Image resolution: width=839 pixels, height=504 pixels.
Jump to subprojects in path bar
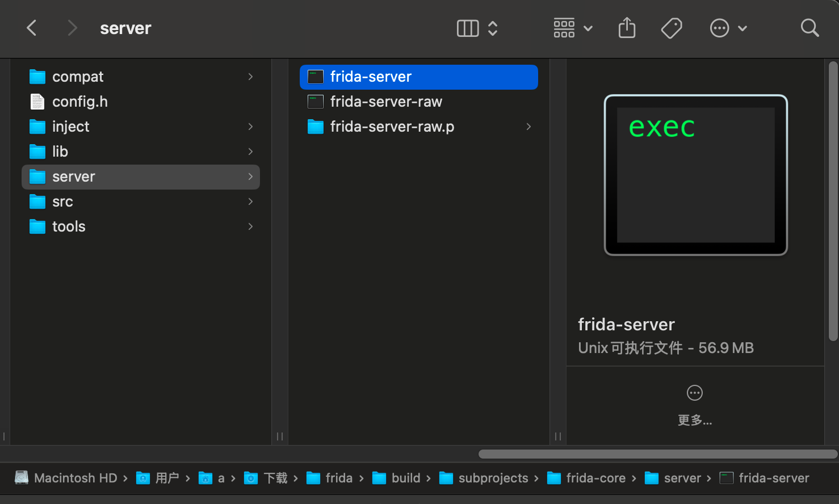493,478
